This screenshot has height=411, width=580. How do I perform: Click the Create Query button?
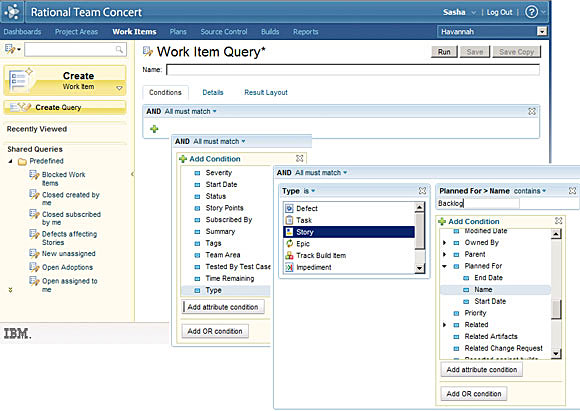pos(65,107)
